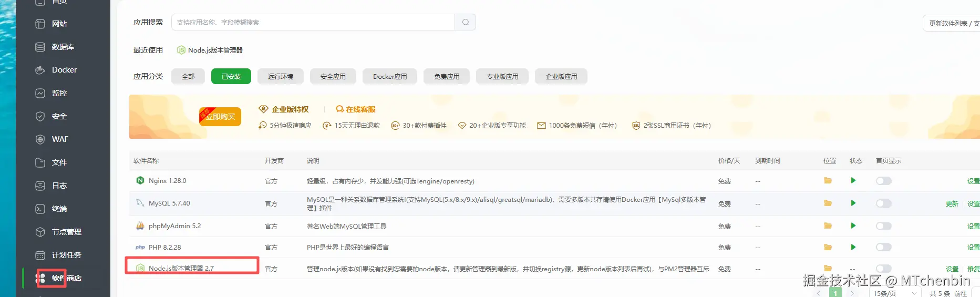The width and height of the screenshot is (980, 297).
Task: Click 首页显示 column header
Action: click(x=888, y=161)
